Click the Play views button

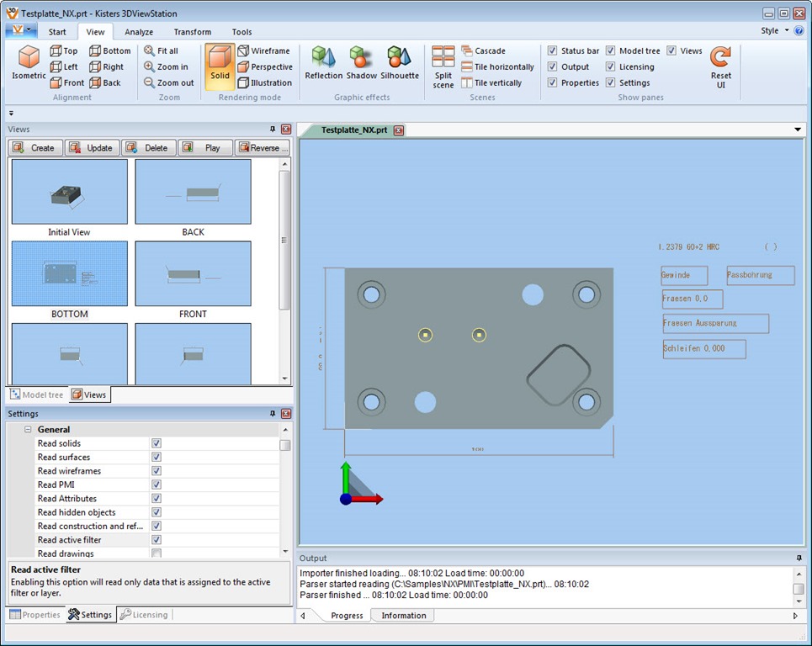tap(205, 148)
